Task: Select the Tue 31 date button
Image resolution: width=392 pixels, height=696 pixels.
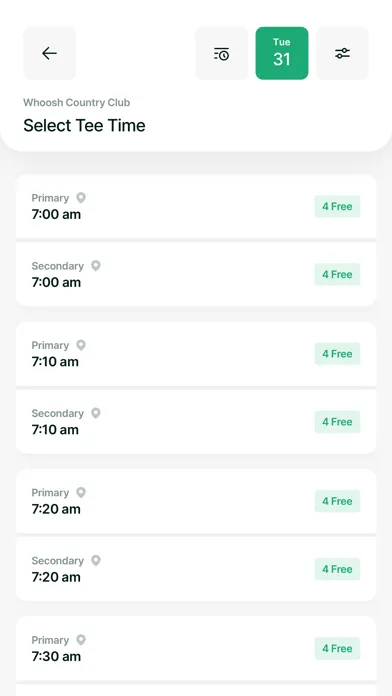Action: point(282,53)
